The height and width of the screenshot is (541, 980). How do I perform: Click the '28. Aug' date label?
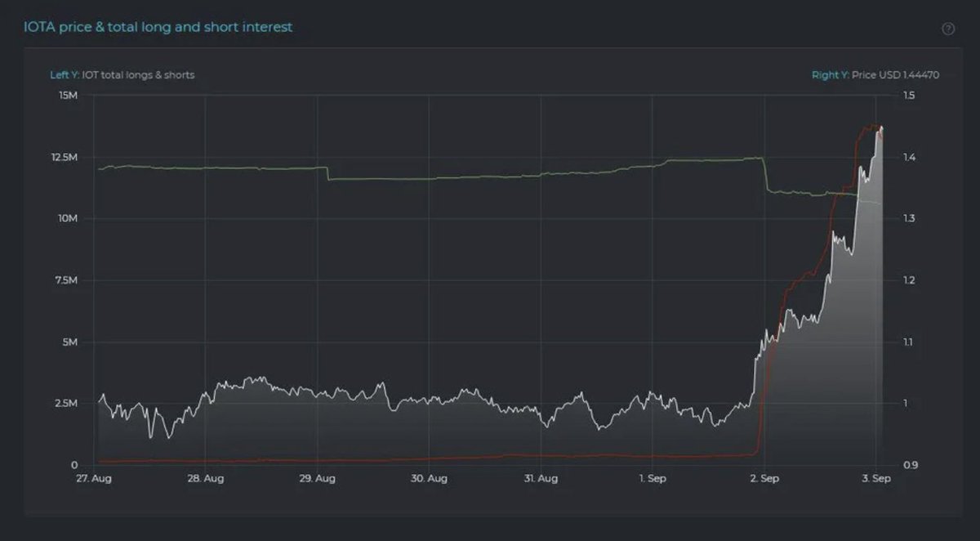pyautogui.click(x=206, y=479)
